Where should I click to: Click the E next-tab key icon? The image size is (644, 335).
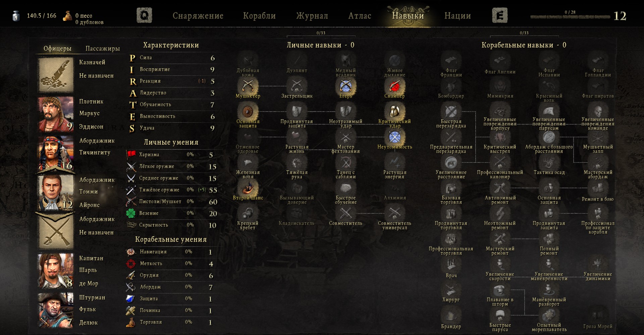point(500,15)
